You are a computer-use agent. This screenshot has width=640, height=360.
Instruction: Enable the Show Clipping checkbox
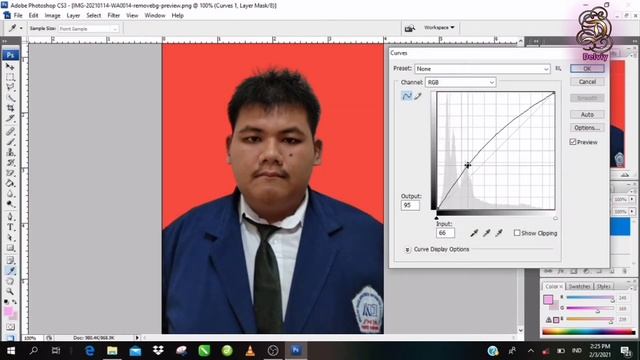tap(517, 233)
